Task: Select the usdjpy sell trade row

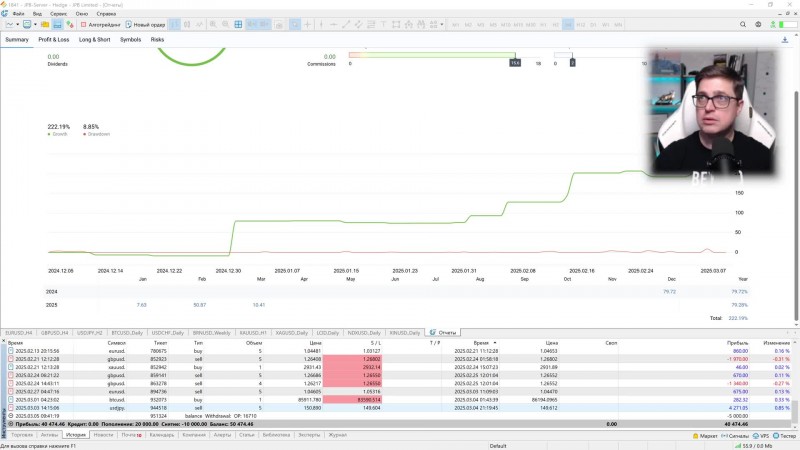Action: pos(398,408)
